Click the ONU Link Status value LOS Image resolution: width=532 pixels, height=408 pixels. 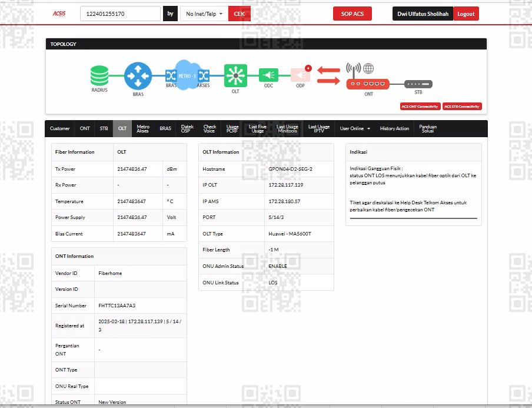[273, 283]
